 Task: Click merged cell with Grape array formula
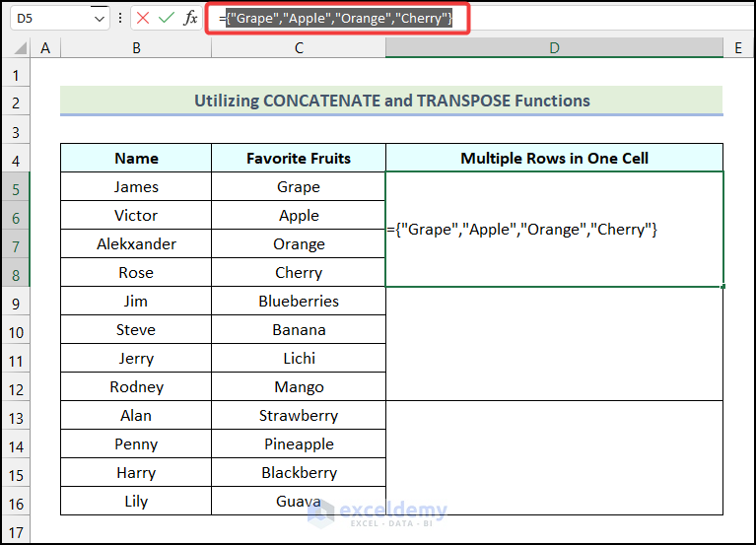coord(554,230)
